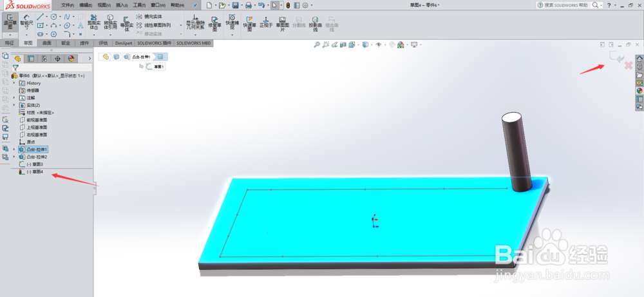This screenshot has height=297, width=644.
Task: Switch to the 特征 (Features) ribbon tab
Action: coord(9,43)
